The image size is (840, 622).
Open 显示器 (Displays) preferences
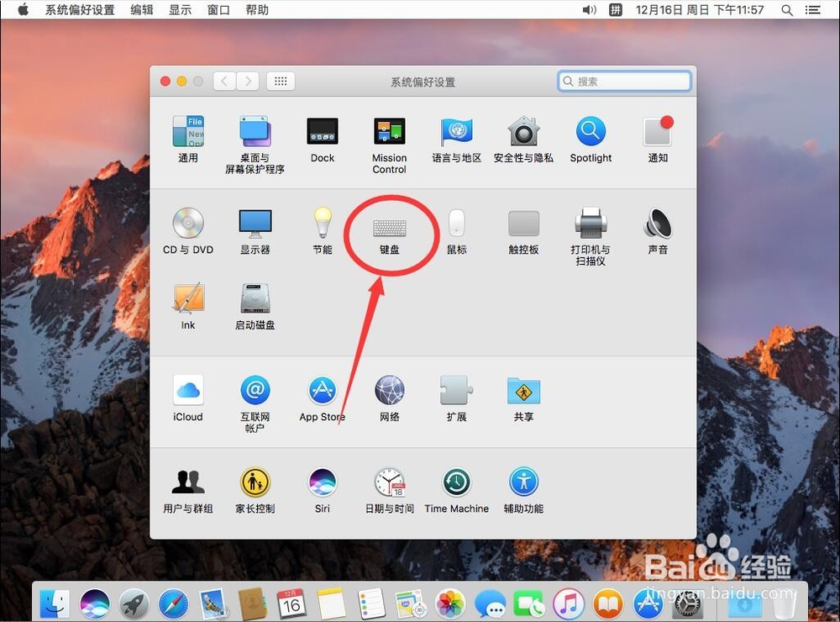click(255, 230)
